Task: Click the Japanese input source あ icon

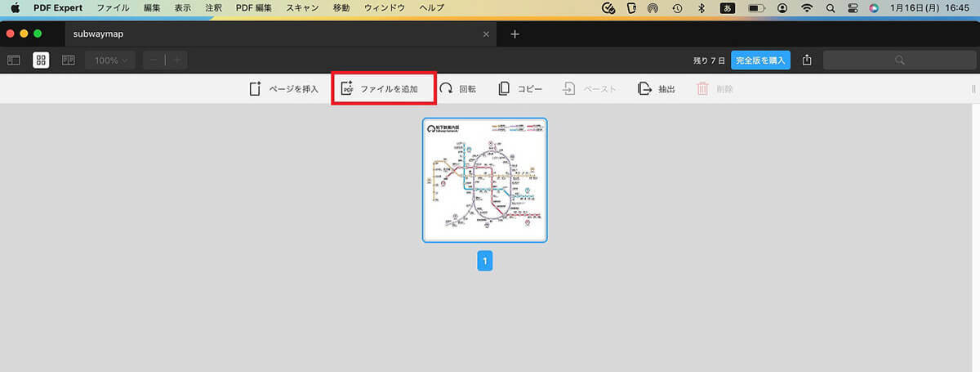Action: (727, 8)
